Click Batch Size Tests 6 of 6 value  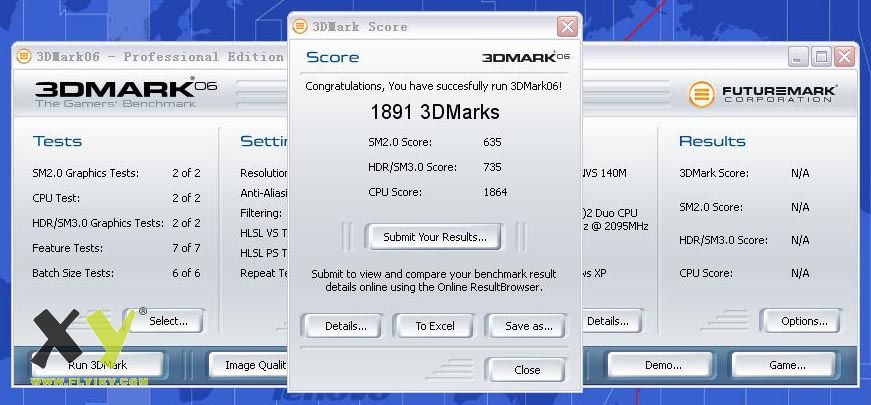click(186, 273)
